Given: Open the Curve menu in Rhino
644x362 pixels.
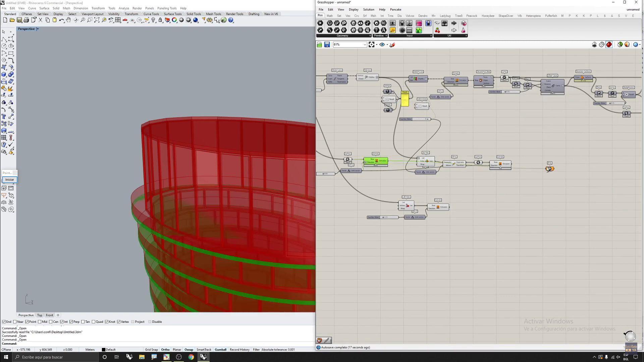Looking at the screenshot, I should (x=32, y=8).
